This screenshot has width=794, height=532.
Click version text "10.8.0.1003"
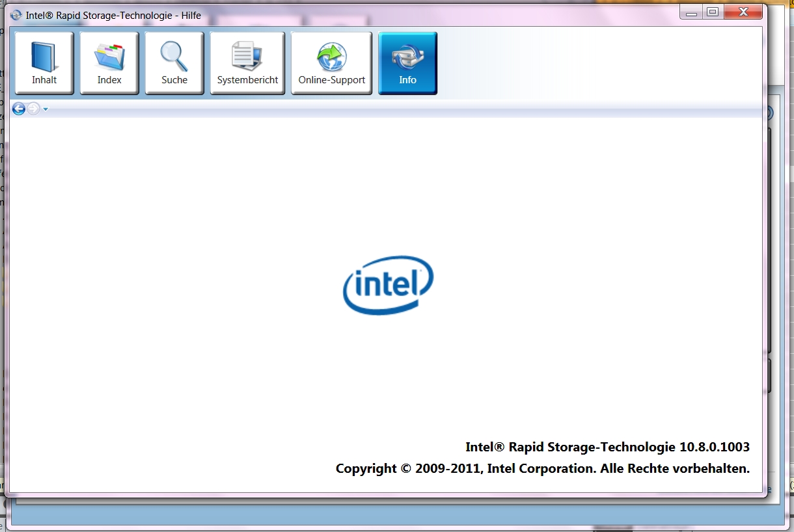715,447
